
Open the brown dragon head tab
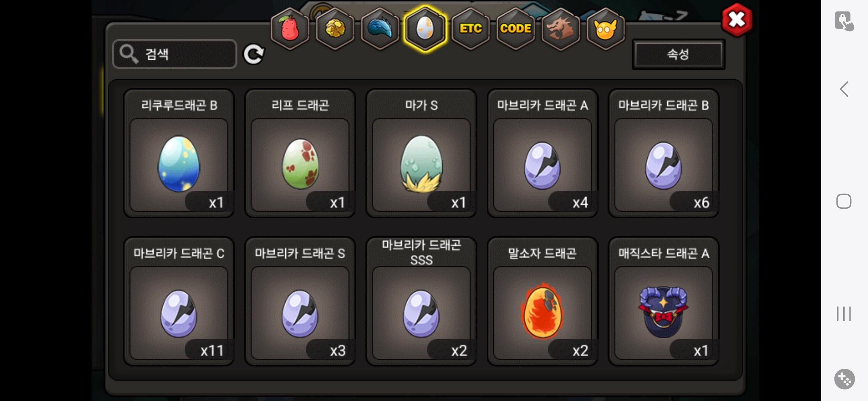pyautogui.click(x=560, y=29)
